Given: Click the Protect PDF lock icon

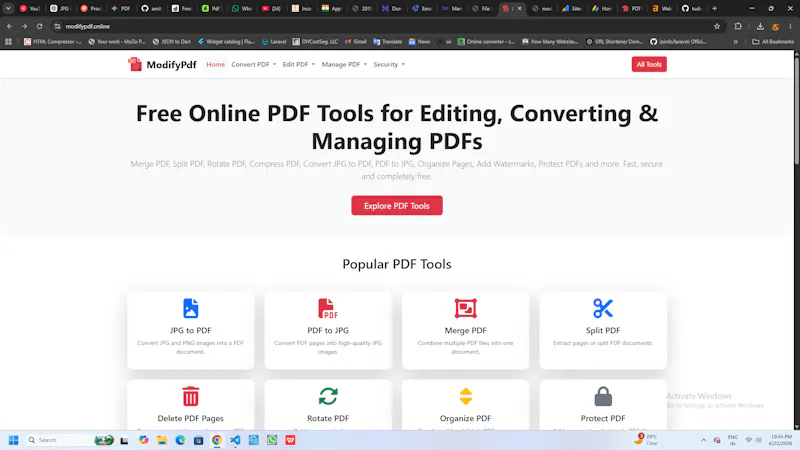Looking at the screenshot, I should (603, 396).
